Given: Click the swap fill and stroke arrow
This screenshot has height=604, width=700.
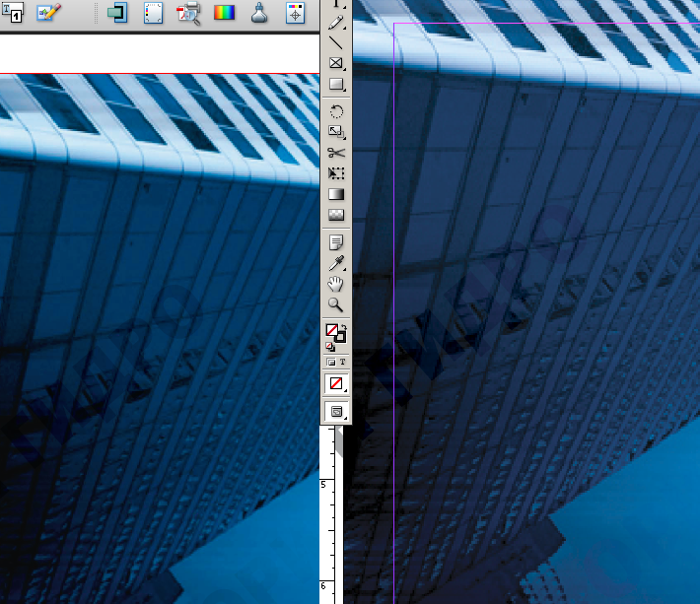Looking at the screenshot, I should (x=344, y=326).
